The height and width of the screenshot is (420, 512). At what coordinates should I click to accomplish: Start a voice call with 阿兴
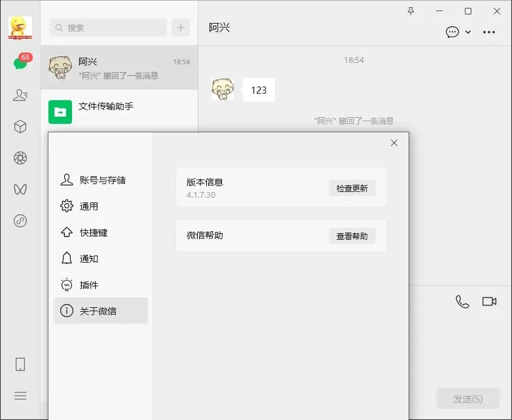click(x=462, y=301)
